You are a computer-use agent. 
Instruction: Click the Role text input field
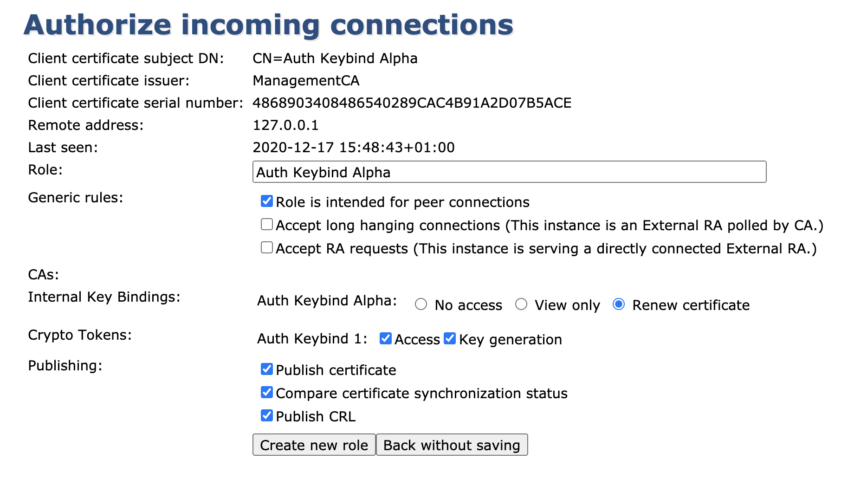click(509, 172)
